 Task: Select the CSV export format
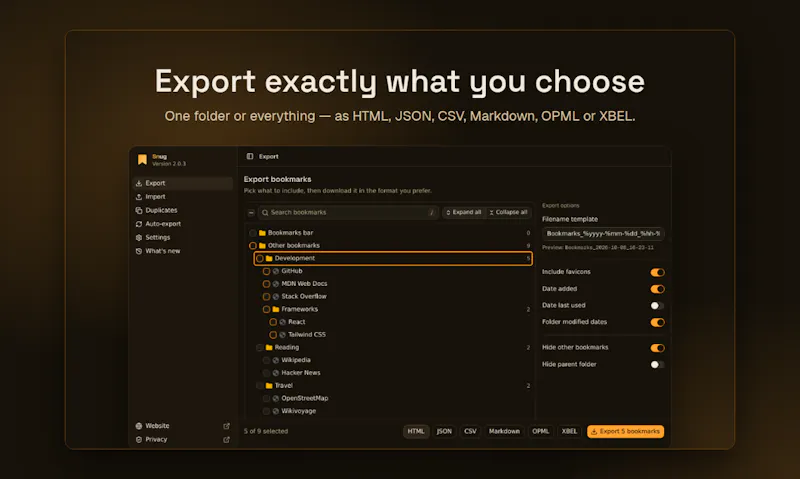pos(470,432)
